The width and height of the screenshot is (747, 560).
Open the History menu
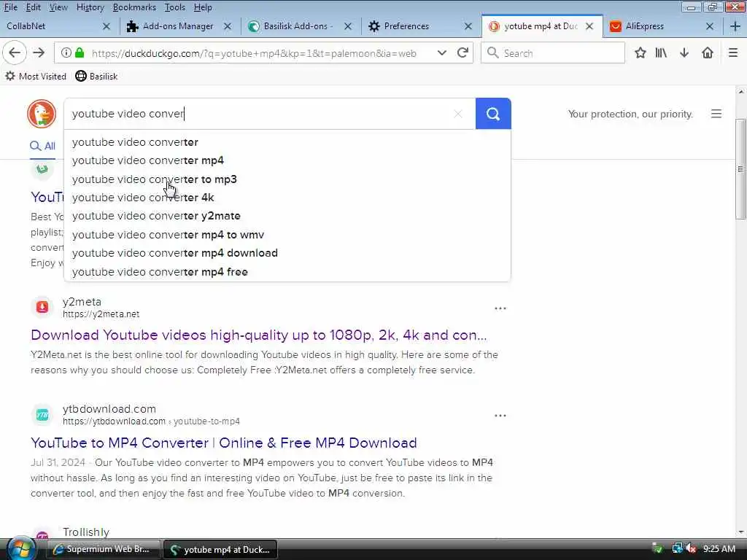tap(90, 7)
